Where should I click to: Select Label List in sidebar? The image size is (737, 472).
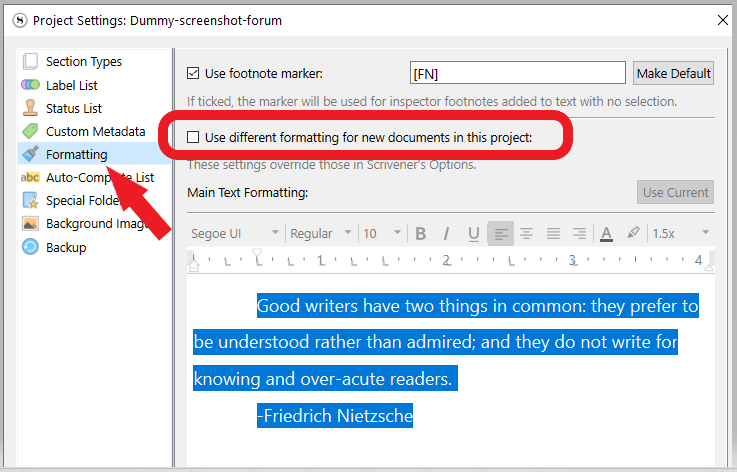point(72,85)
